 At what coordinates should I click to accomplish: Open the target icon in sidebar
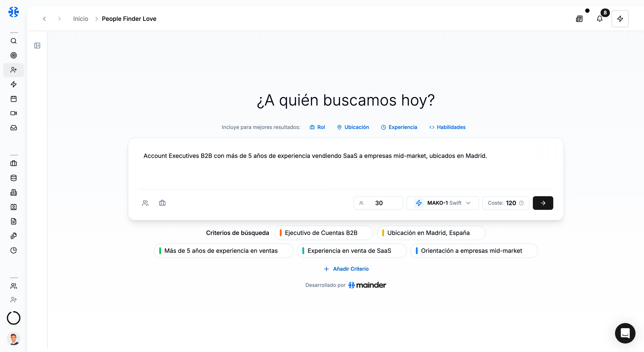pyautogui.click(x=13, y=56)
